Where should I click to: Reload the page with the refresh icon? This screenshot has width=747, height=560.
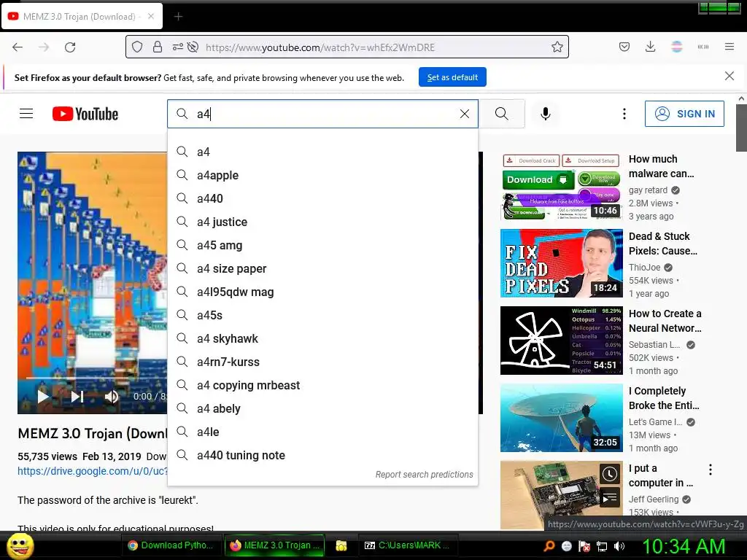pos(70,47)
